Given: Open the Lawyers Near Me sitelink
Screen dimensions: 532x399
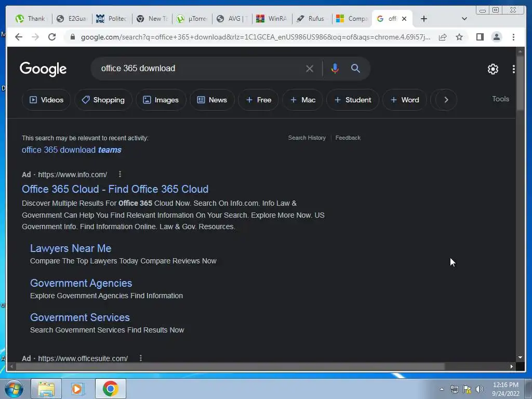Looking at the screenshot, I should point(71,248).
